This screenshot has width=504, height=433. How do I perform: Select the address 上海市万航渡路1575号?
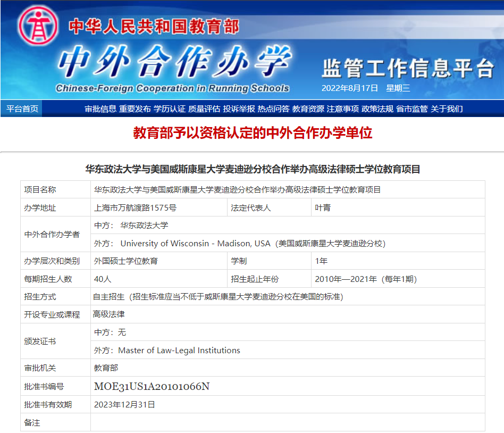coord(135,208)
